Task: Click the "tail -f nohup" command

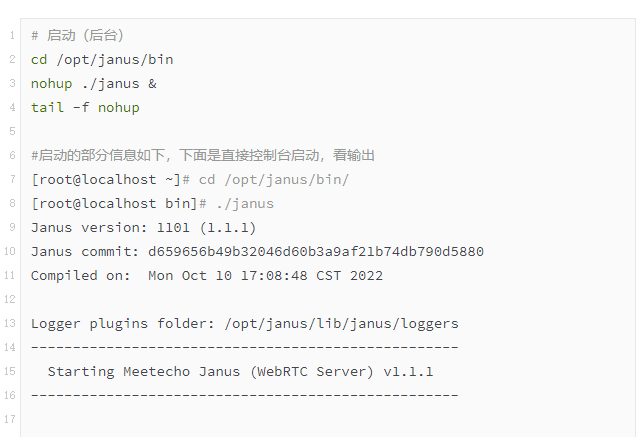Action: tap(85, 108)
